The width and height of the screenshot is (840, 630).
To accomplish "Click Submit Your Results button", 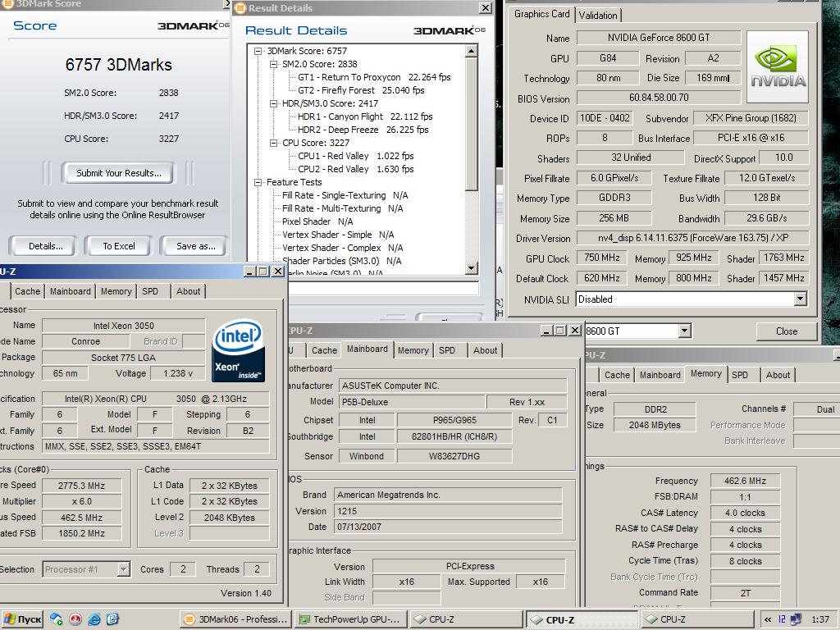I will click(x=118, y=173).
